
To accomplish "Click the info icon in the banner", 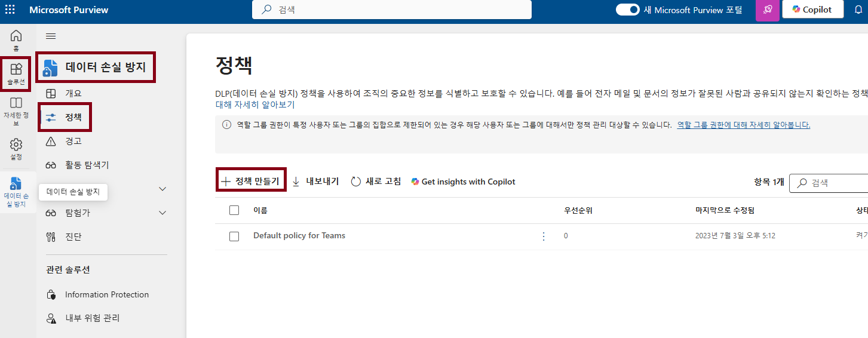I will (x=226, y=125).
